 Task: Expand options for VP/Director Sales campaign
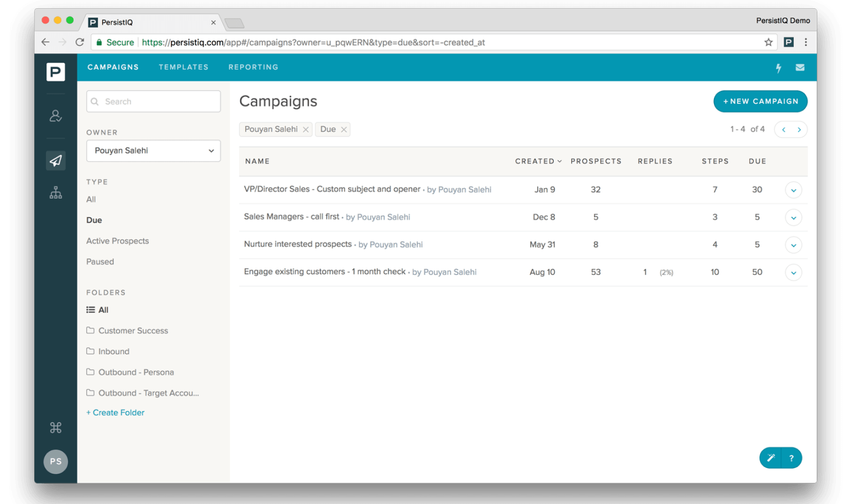(793, 190)
